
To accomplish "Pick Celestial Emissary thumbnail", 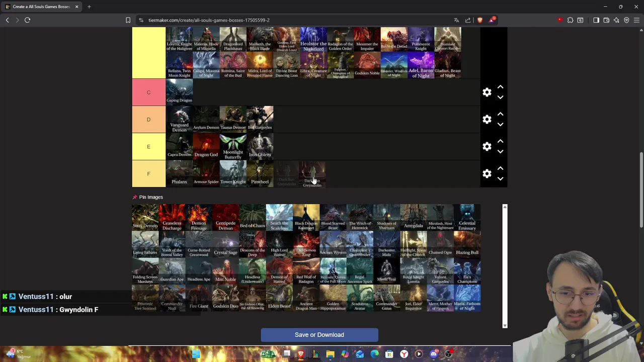I will tap(467, 217).
